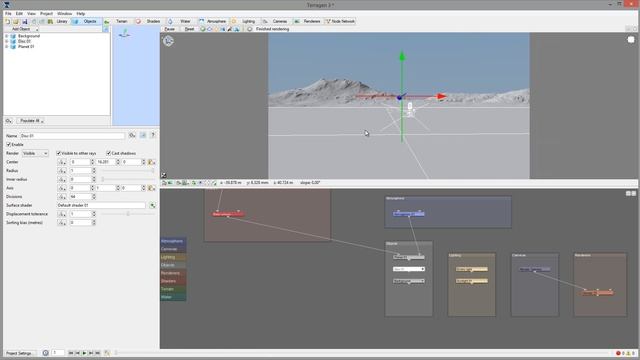Image resolution: width=640 pixels, height=360 pixels.
Task: Click the copy coordinates icon for Center
Action: coord(151,162)
